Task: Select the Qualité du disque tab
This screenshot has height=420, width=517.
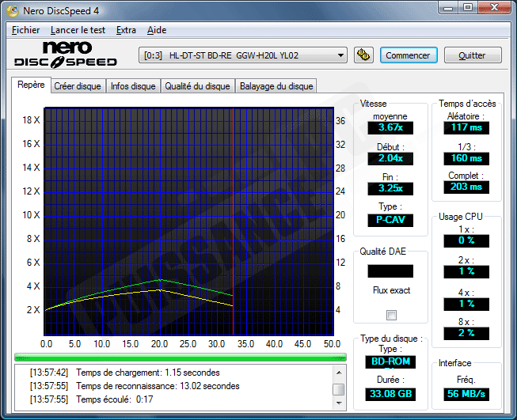Action: [x=197, y=86]
